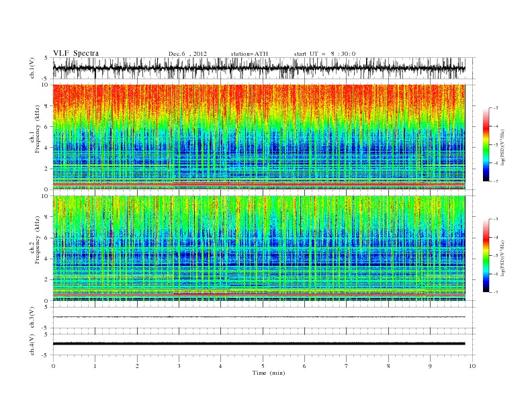Click the "8" kHz tick of ch.1 spectrogram

pos(46,106)
